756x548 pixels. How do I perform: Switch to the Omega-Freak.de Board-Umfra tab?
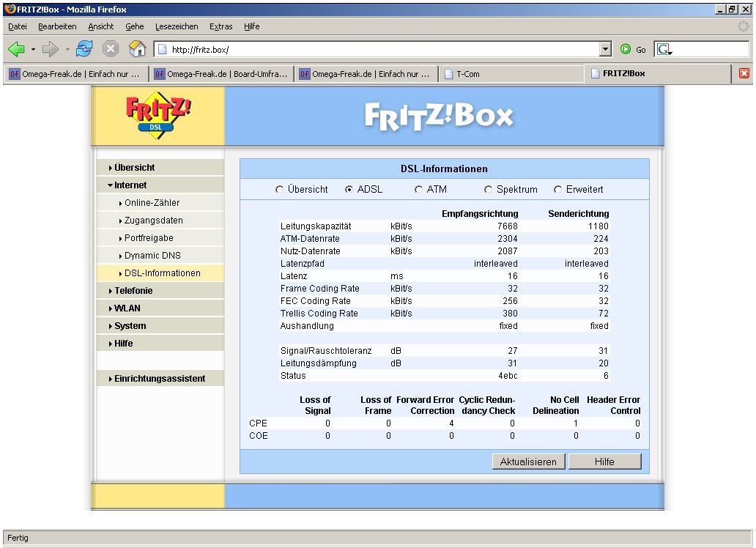221,74
